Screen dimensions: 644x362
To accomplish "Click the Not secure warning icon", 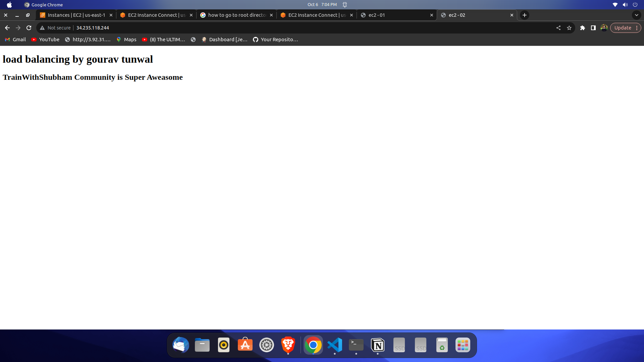I will point(42,28).
